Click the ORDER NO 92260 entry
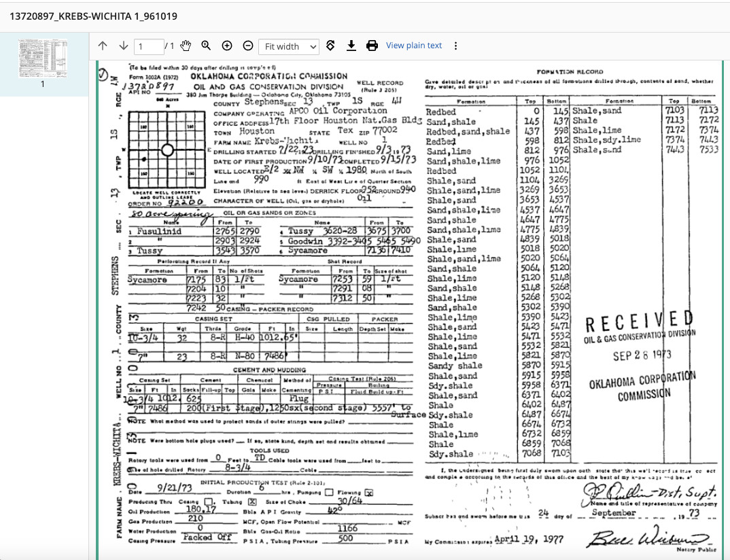 point(166,203)
